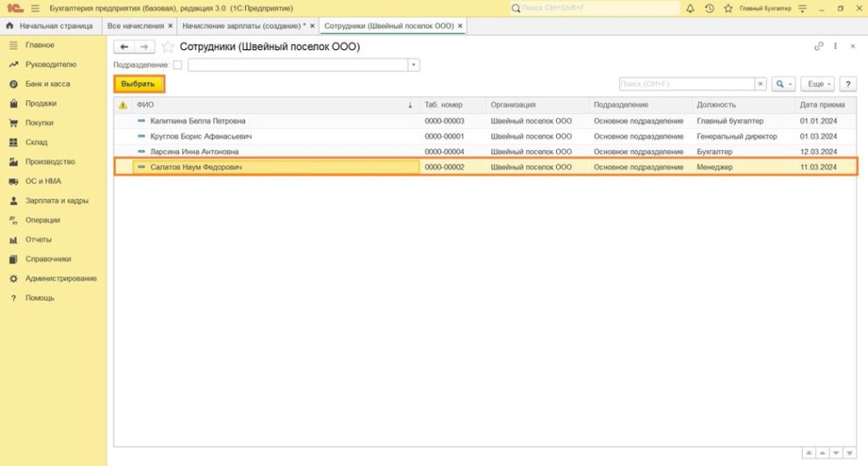
Task: Clear the list search field with X
Action: pyautogui.click(x=760, y=84)
